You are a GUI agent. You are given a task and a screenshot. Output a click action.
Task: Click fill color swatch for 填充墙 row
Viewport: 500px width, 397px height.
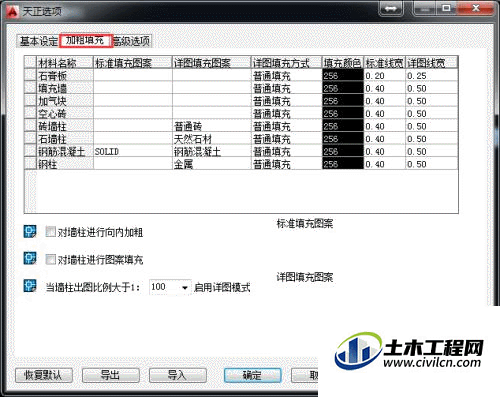[x=343, y=88]
